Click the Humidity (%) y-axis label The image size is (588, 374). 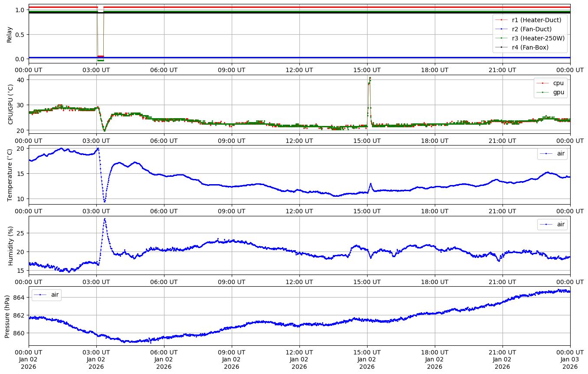(10, 245)
